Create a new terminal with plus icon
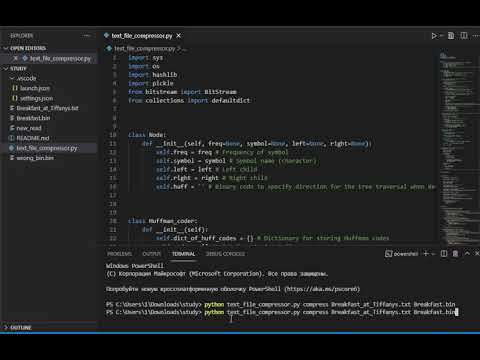 [x=426, y=254]
